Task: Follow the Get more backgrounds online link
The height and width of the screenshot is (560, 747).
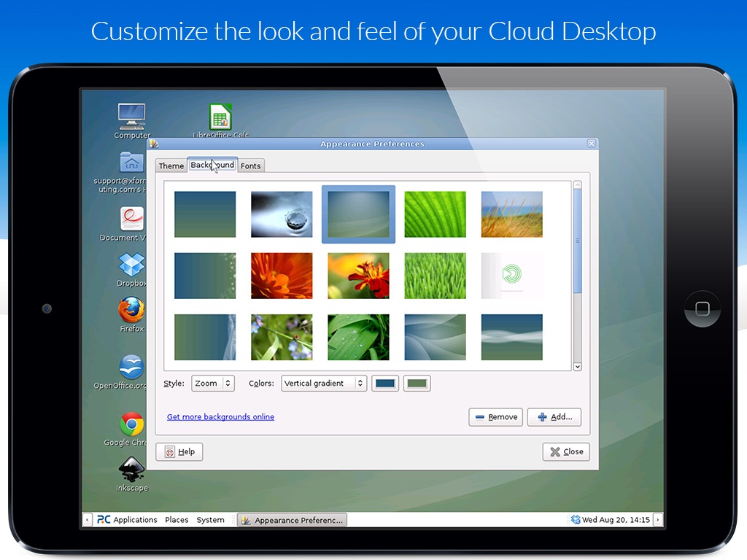Action: pyautogui.click(x=220, y=416)
